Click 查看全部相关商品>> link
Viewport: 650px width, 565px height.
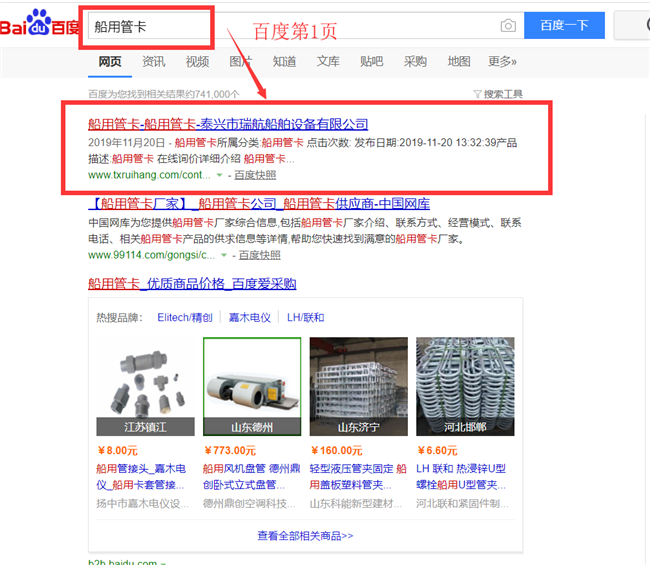tap(305, 536)
